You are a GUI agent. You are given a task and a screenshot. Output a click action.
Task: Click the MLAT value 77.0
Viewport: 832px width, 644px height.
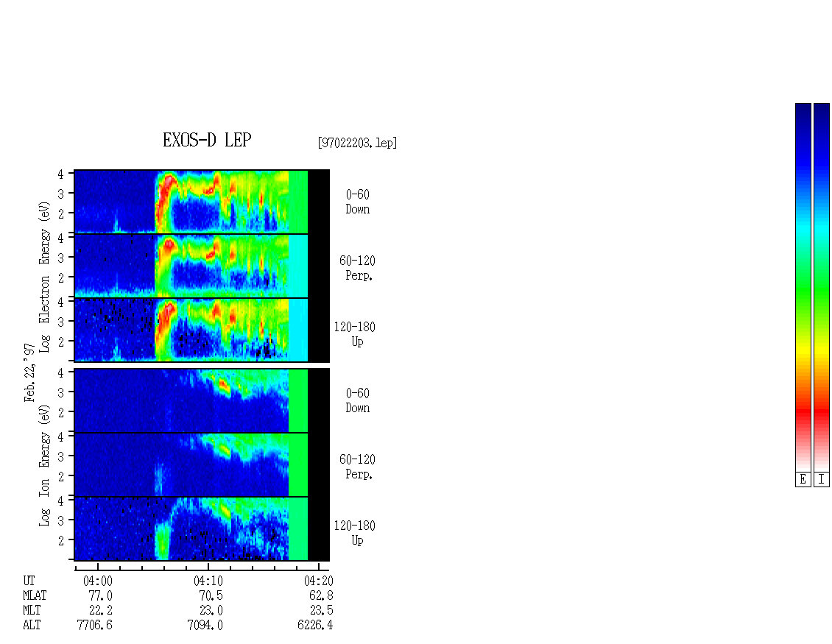[100, 595]
